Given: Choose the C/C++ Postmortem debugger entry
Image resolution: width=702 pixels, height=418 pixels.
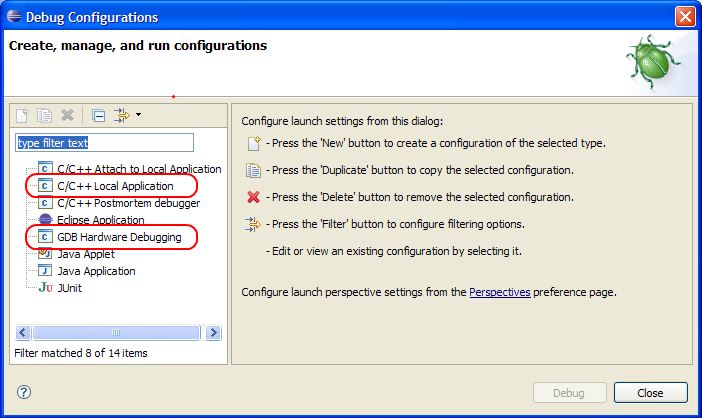Looking at the screenshot, I should [119, 203].
